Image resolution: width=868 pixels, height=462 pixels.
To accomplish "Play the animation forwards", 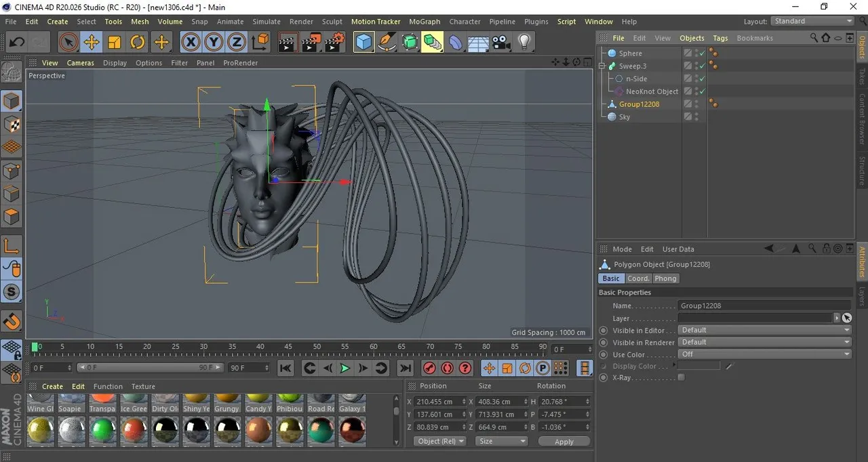I will (345, 368).
